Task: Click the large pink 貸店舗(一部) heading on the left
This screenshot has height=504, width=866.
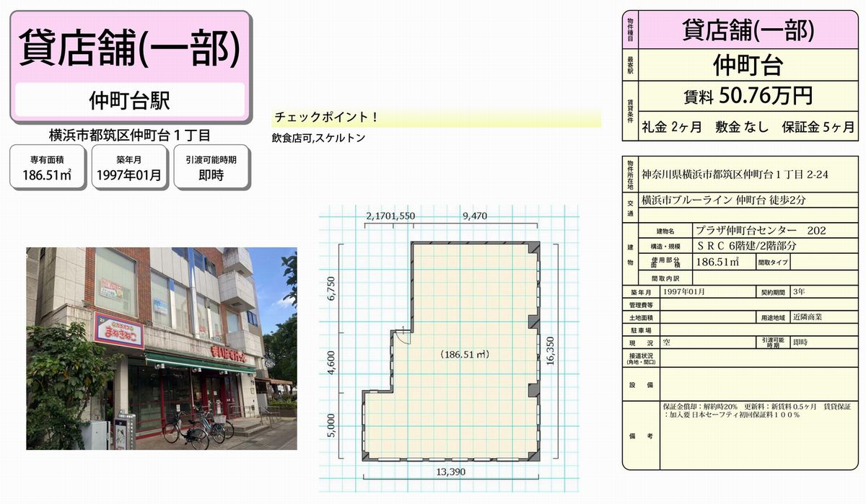Action: (x=131, y=48)
